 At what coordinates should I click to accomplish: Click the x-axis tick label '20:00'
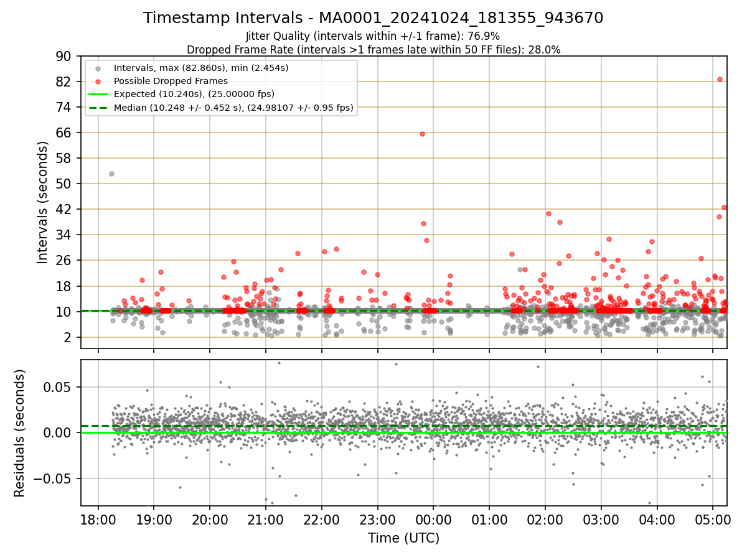coord(210,520)
